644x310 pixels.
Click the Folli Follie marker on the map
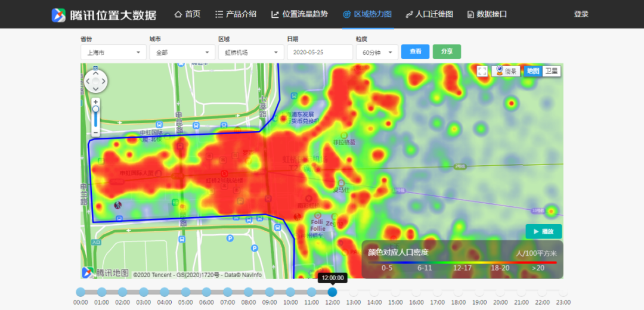pyautogui.click(x=317, y=215)
